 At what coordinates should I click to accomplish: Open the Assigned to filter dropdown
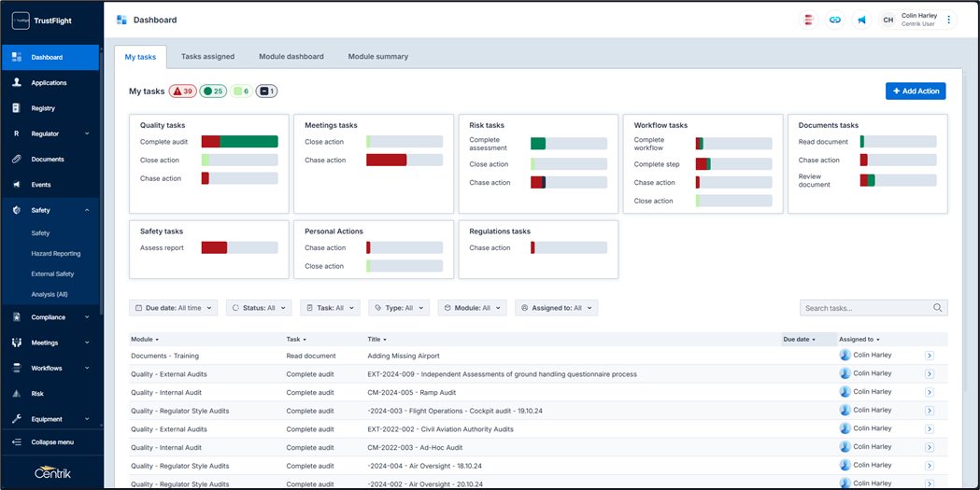click(556, 308)
